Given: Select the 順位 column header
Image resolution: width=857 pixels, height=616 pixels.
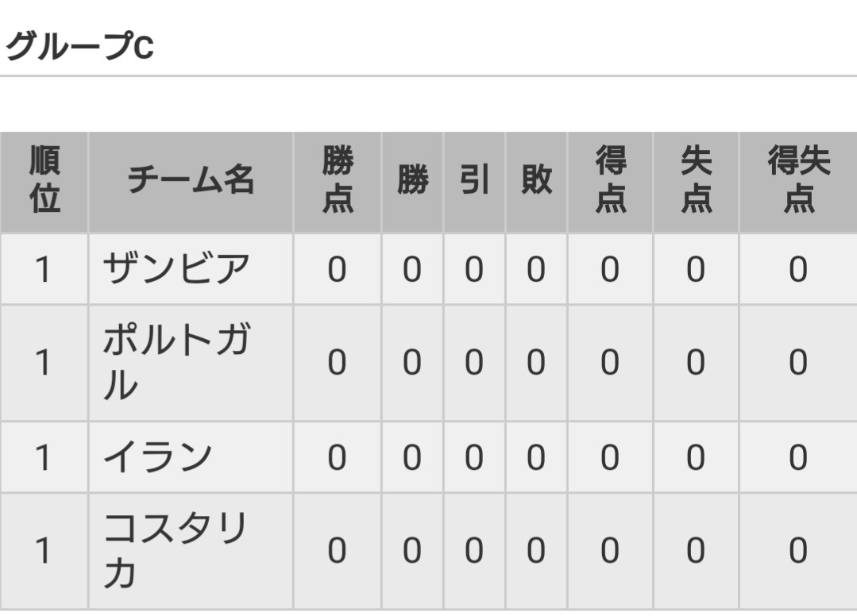Looking at the screenshot, I should click(x=44, y=179).
